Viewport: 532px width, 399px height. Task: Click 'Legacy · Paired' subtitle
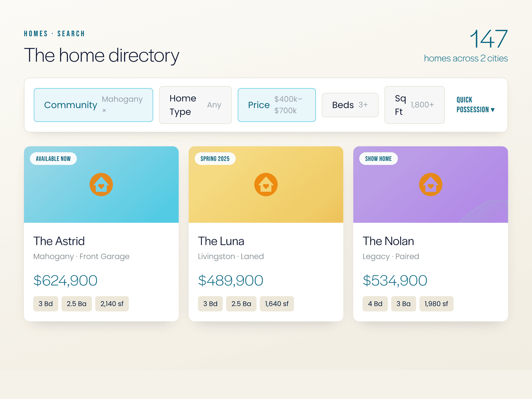tap(391, 257)
